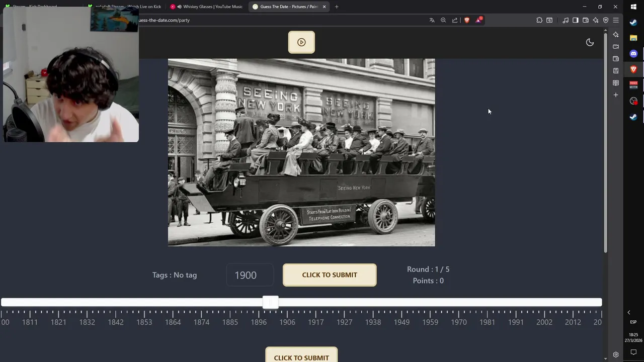Viewport: 644px width, 362px height.
Task: Click the 'Tags : No tag' text
Action: tap(175, 275)
